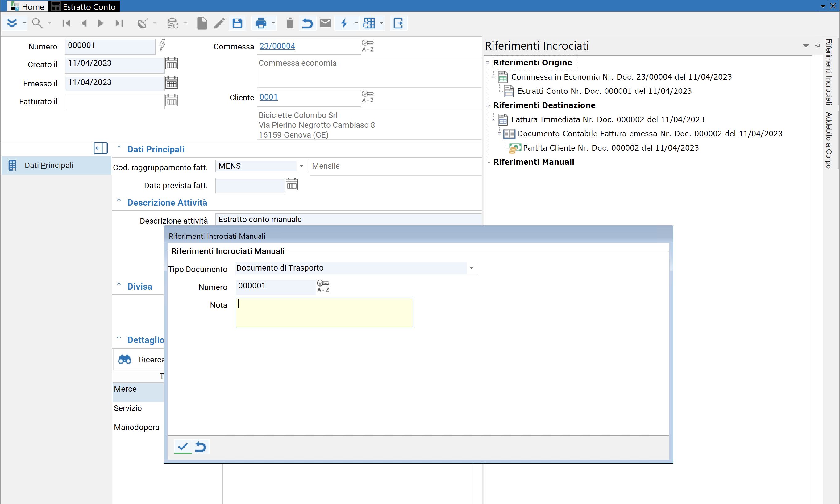Switch to Estratto Conto tab
Viewport: 840px width, 504px height.
tap(84, 6)
